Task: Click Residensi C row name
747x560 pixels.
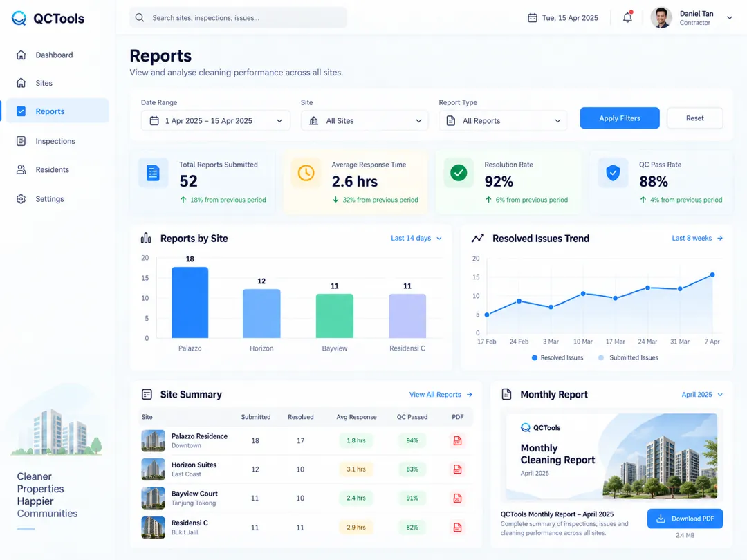Action: click(x=190, y=523)
